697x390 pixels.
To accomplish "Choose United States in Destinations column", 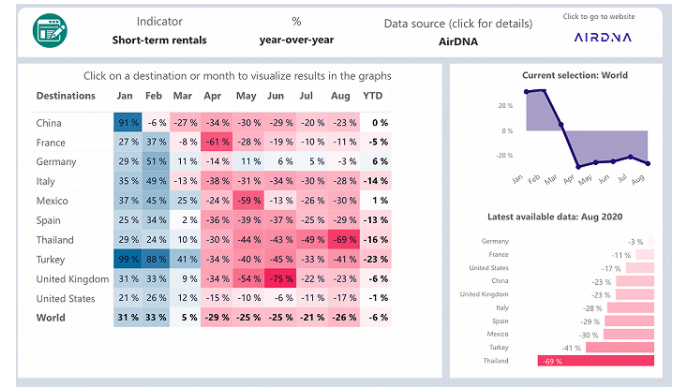I will pos(65,298).
